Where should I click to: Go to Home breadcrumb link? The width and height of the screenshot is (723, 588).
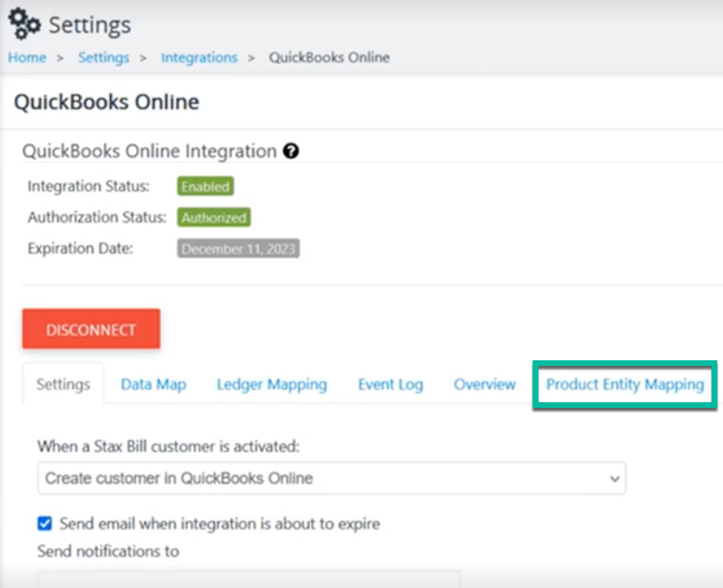(x=27, y=57)
